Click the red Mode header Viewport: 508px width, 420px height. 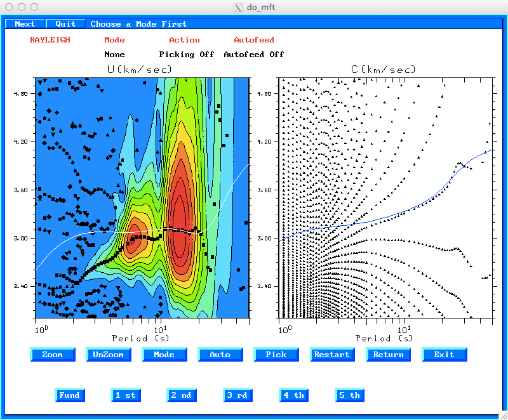tap(114, 40)
